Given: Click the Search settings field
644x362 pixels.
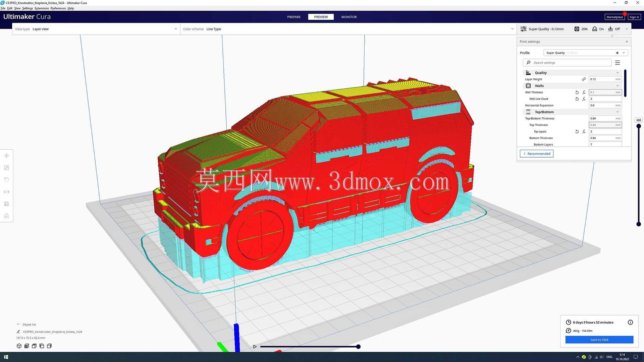Looking at the screenshot, I should point(567,63).
